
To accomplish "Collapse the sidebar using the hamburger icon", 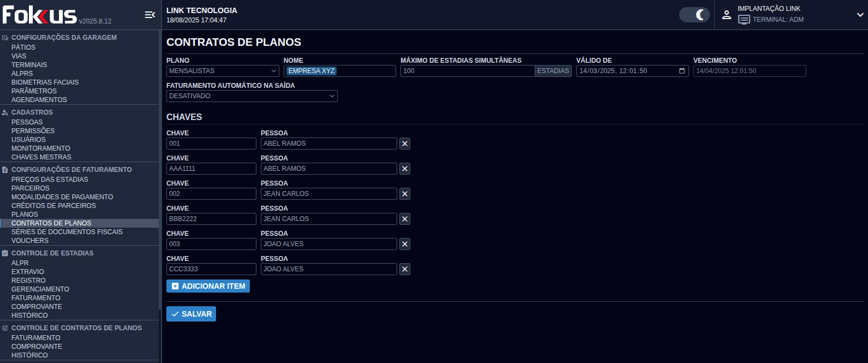I will [x=149, y=15].
